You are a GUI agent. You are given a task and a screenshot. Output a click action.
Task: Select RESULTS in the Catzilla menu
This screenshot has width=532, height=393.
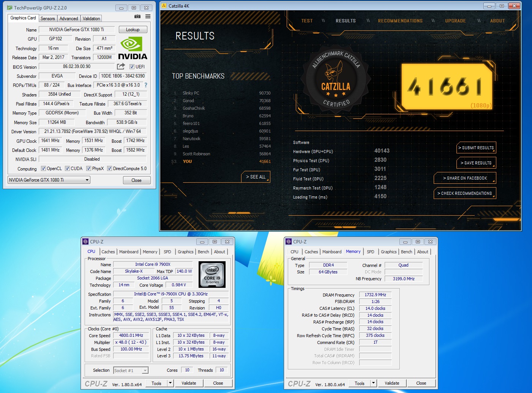[346, 21]
